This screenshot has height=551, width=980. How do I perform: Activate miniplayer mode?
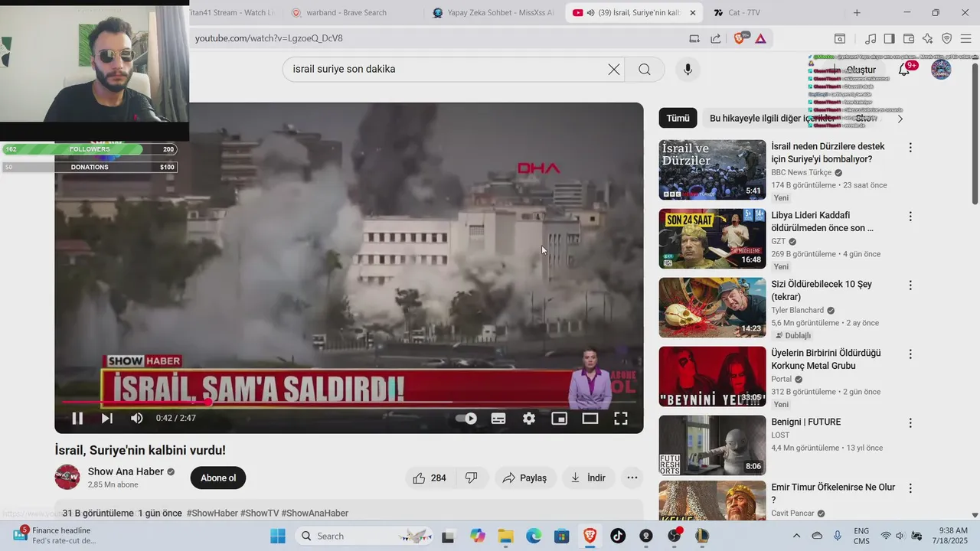tap(560, 419)
